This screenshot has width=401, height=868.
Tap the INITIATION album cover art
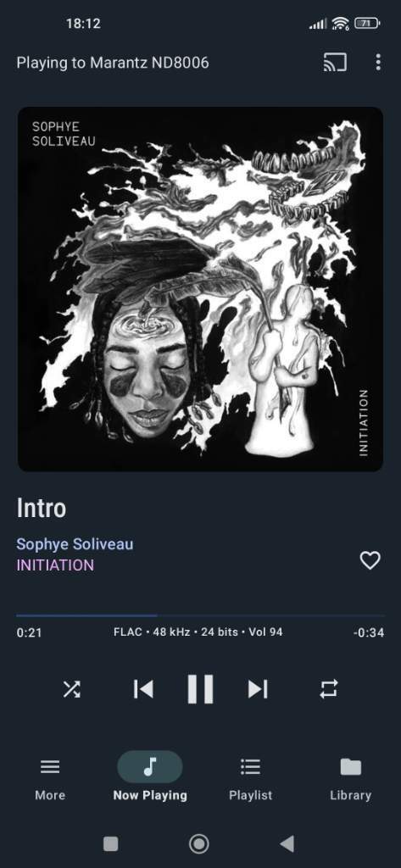tap(200, 289)
